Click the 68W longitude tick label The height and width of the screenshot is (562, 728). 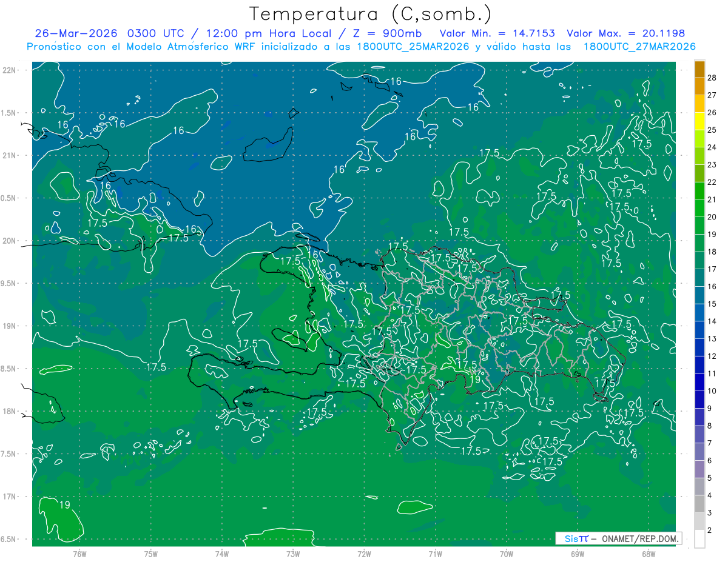click(649, 554)
